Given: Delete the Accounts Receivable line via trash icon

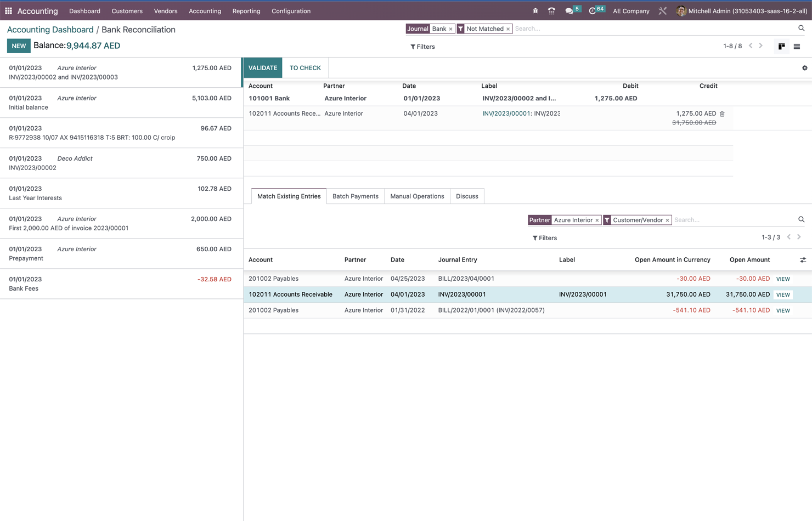Looking at the screenshot, I should coord(721,113).
